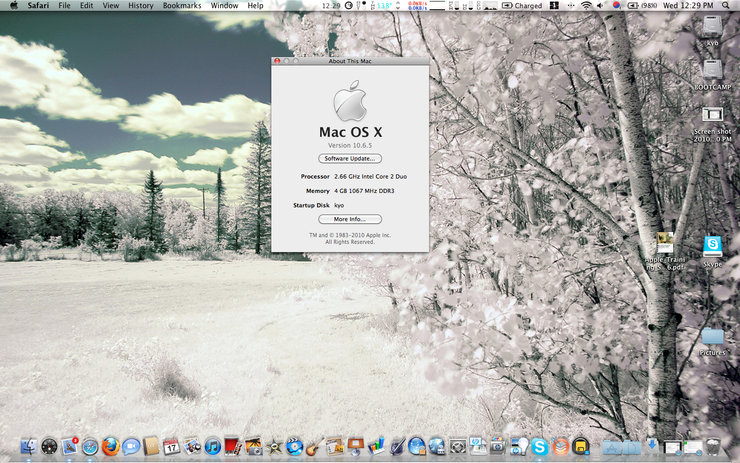Screen dimensions: 740x463
Task: Open the kyo hard drive icon
Action: 711,25
